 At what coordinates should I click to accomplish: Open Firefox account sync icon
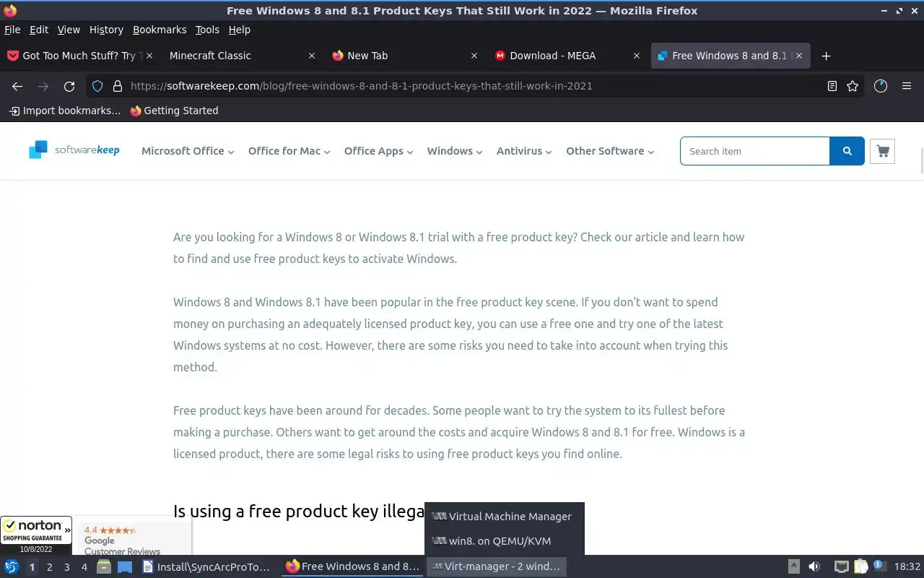pos(880,86)
